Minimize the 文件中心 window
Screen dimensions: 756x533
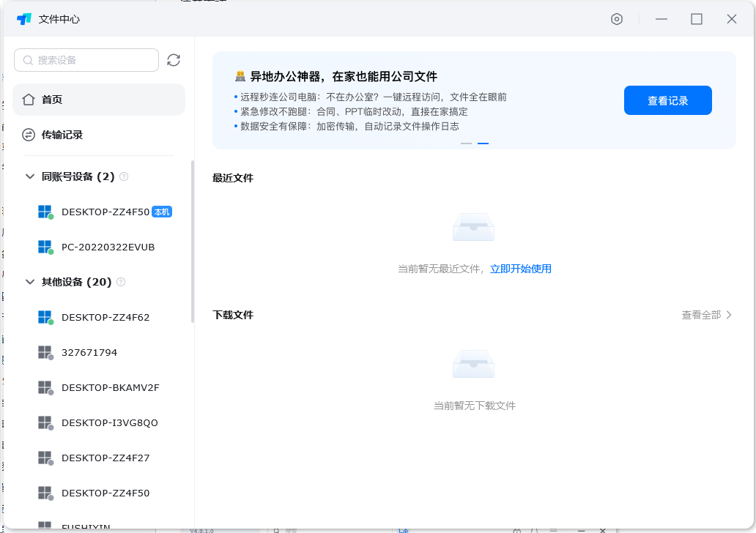pyautogui.click(x=661, y=19)
